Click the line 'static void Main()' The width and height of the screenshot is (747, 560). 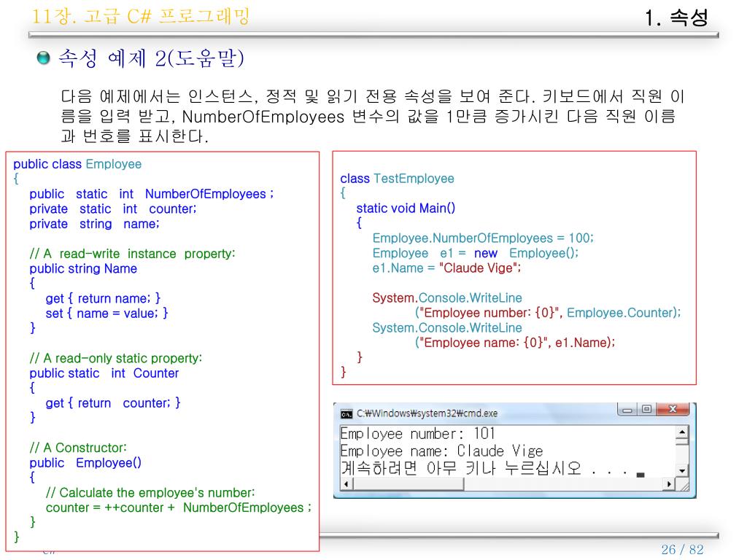(406, 208)
